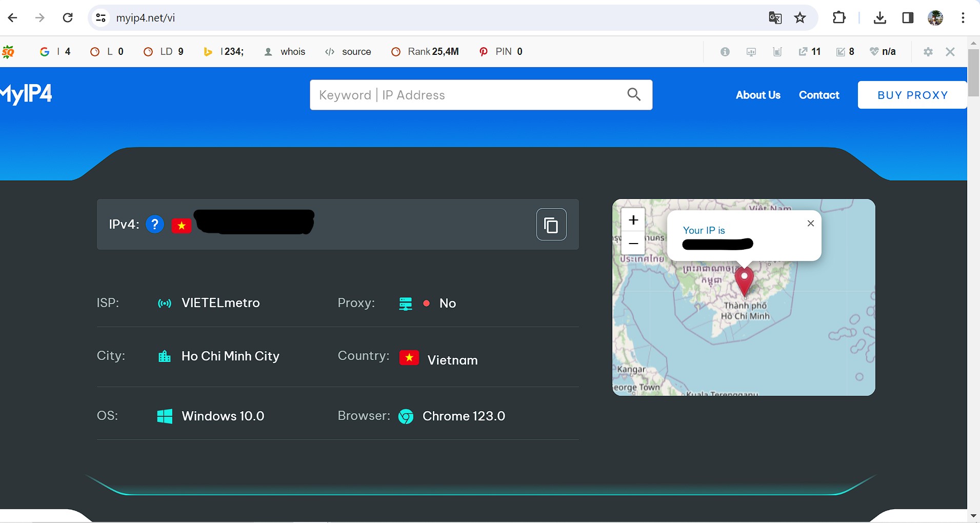Open the n/a compare parameter in SEO bar
980x523 pixels.
tap(883, 52)
